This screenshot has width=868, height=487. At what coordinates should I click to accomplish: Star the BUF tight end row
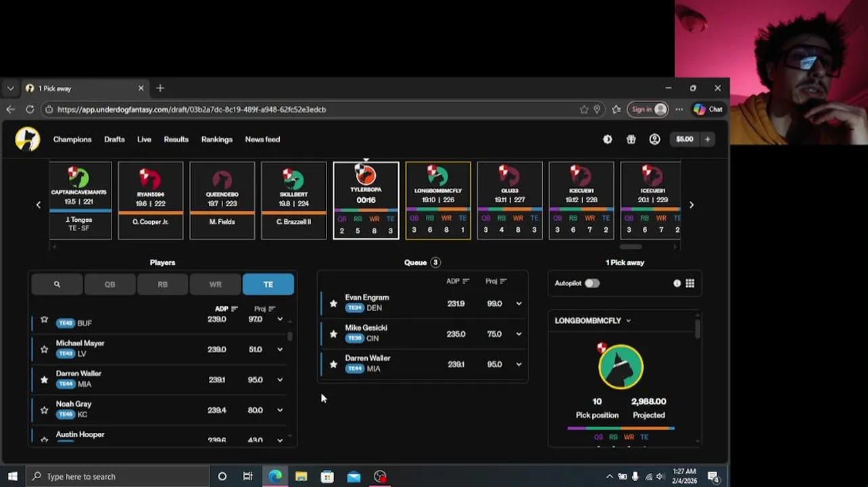pyautogui.click(x=45, y=319)
